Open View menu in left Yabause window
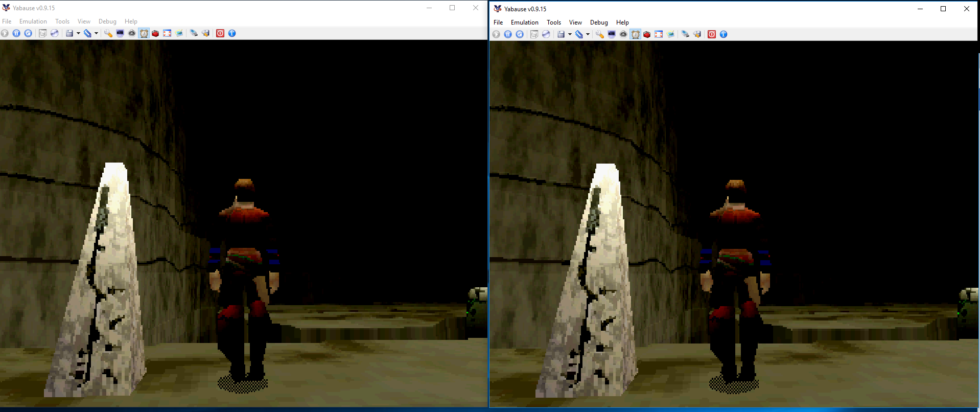980x412 pixels. click(x=84, y=21)
